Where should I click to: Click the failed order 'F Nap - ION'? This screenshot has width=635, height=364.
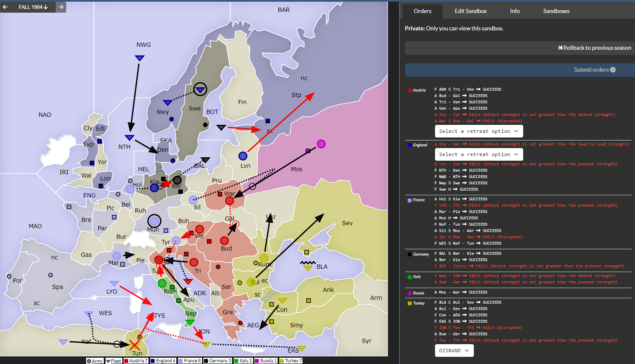(524, 276)
